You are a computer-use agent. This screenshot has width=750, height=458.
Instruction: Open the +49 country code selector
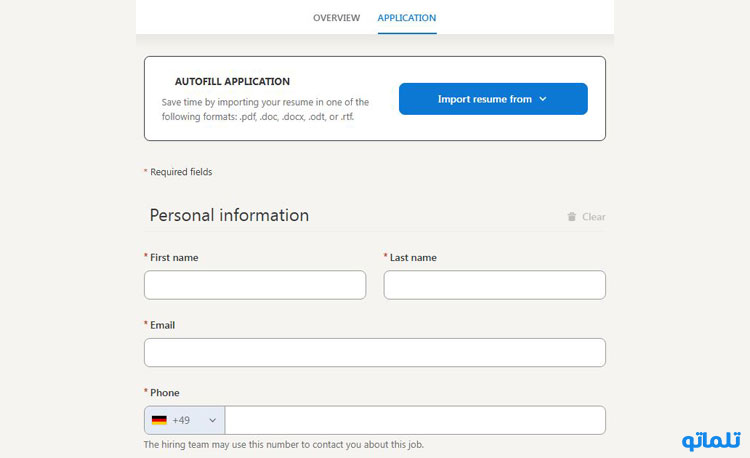coord(185,420)
